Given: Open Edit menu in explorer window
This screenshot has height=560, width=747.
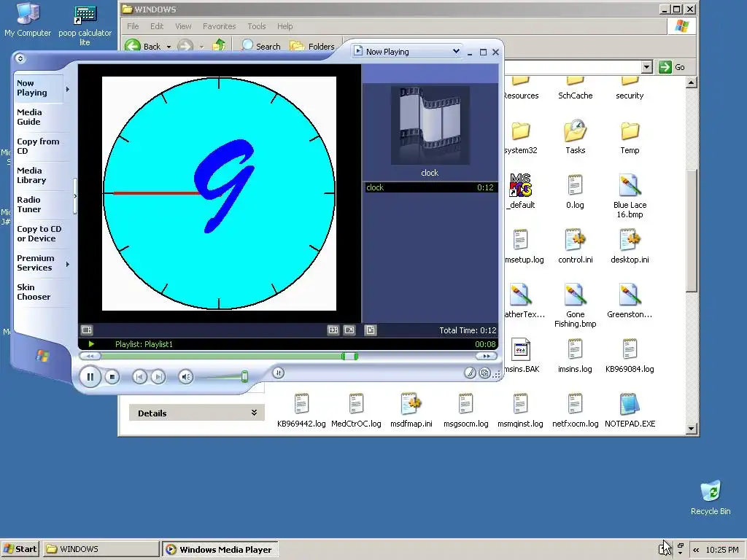Looking at the screenshot, I should point(157,26).
